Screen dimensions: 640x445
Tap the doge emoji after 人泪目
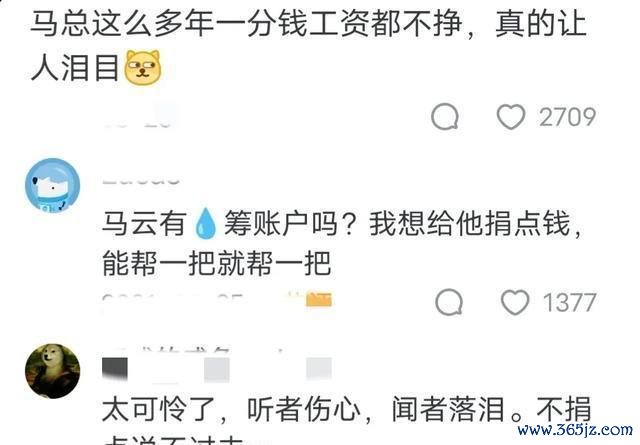(x=142, y=67)
